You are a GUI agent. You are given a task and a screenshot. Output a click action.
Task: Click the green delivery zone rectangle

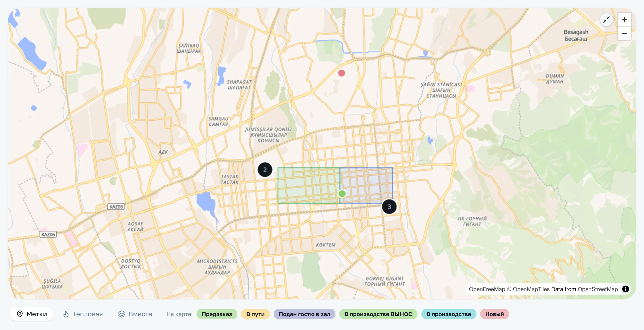[x=309, y=186]
